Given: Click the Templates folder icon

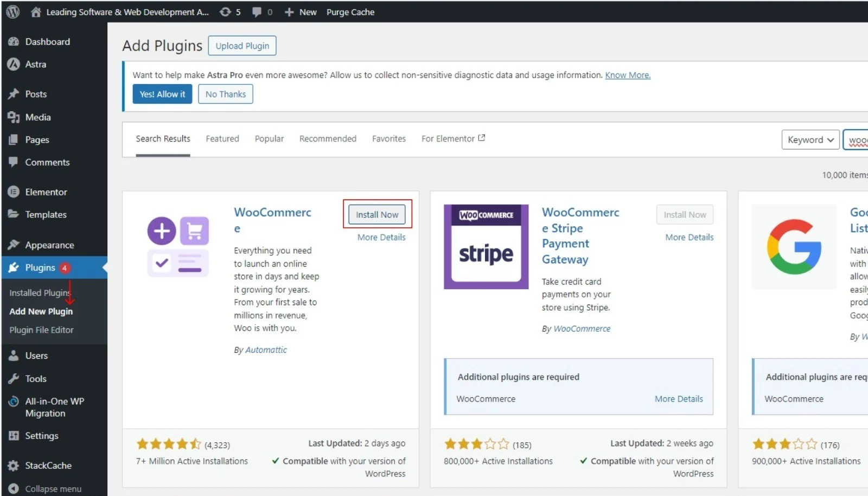Looking at the screenshot, I should 14,214.
